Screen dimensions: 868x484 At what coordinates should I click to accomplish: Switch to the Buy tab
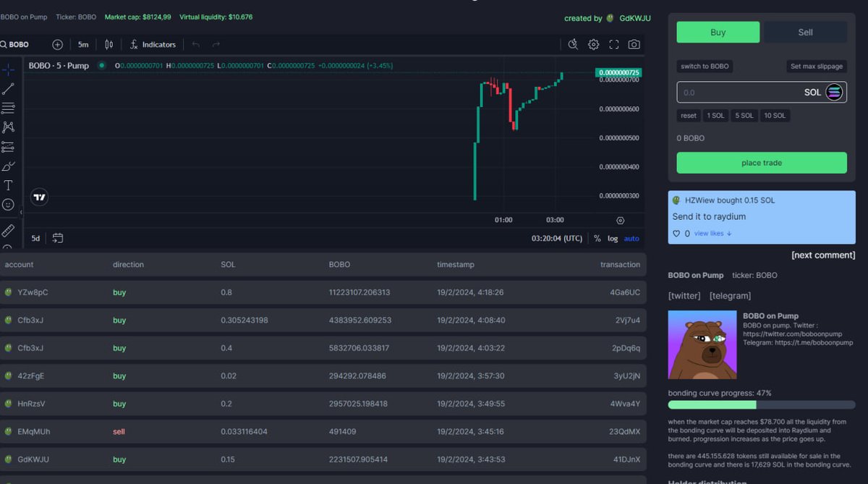[x=718, y=32]
